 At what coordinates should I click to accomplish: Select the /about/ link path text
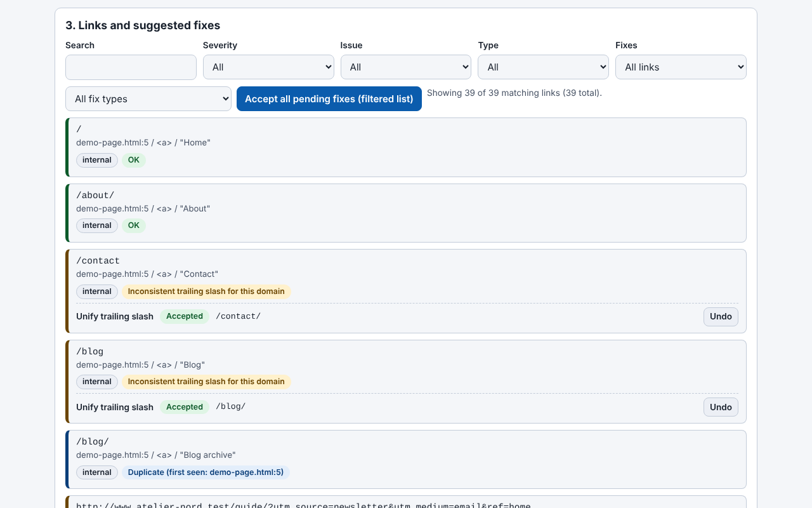[x=95, y=195]
